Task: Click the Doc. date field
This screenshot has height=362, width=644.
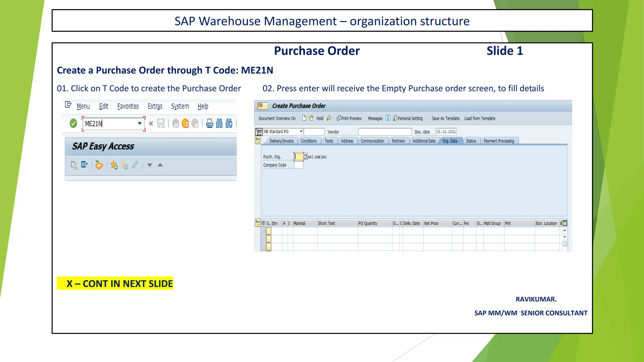Action: [446, 132]
